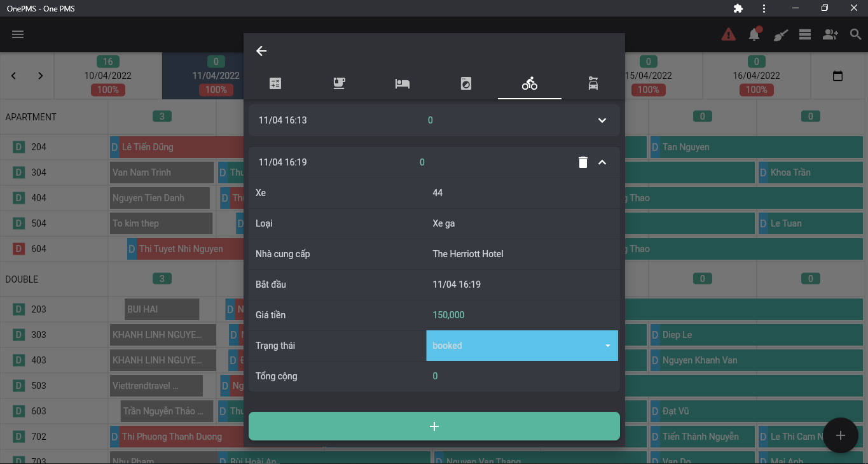Open the notifications bell

tap(755, 34)
